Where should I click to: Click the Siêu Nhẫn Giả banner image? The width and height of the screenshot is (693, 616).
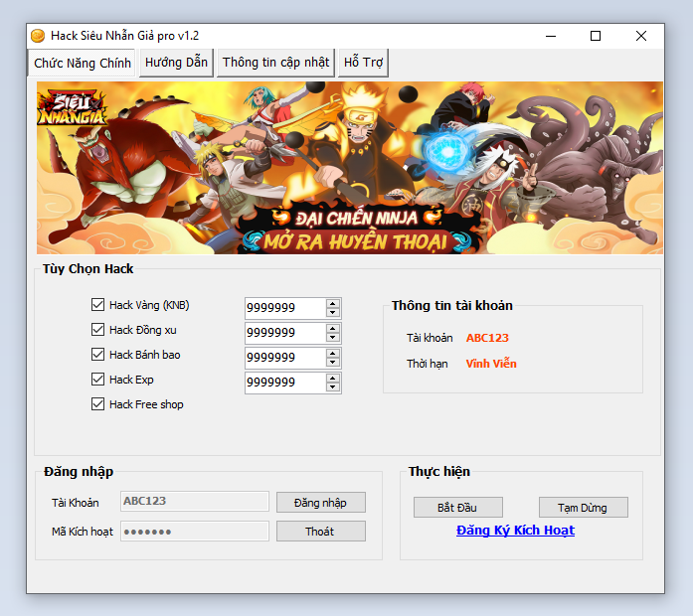pyautogui.click(x=350, y=168)
